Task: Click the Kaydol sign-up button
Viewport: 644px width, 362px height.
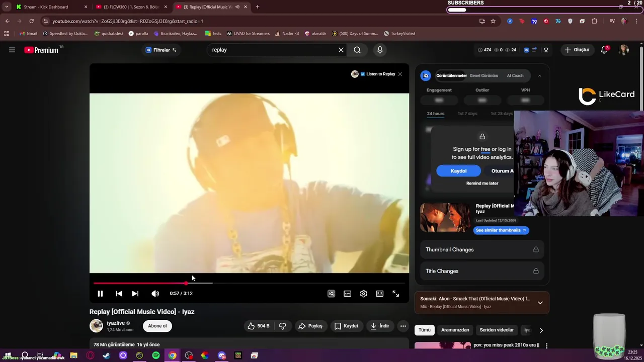Action: pyautogui.click(x=458, y=171)
